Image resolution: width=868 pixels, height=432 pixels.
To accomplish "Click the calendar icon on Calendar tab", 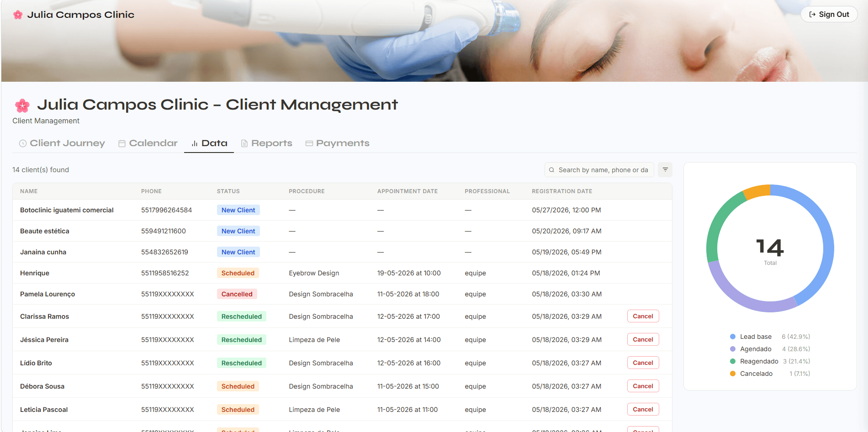I will pos(122,143).
